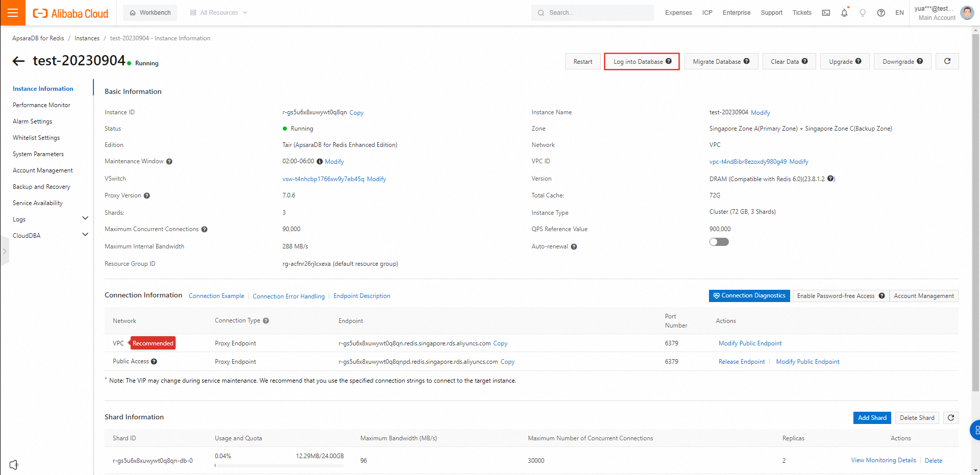Open the notifications bell
This screenshot has width=980, height=475.
pos(844,13)
